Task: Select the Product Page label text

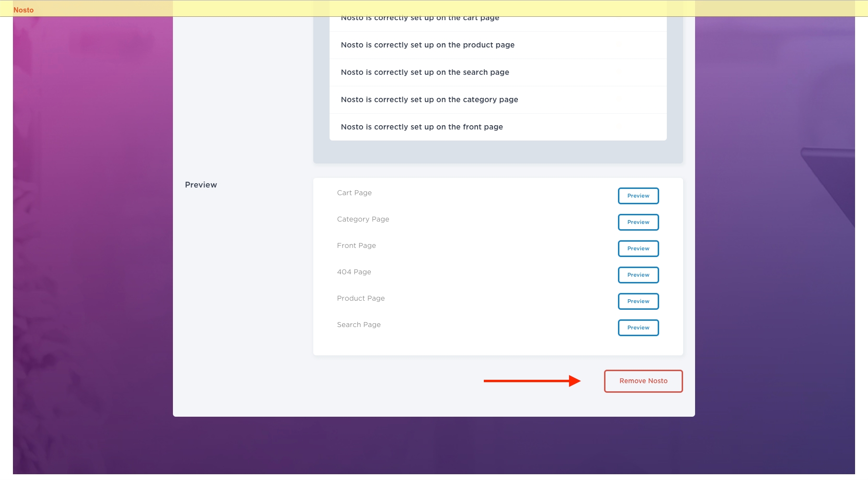Action: point(360,298)
